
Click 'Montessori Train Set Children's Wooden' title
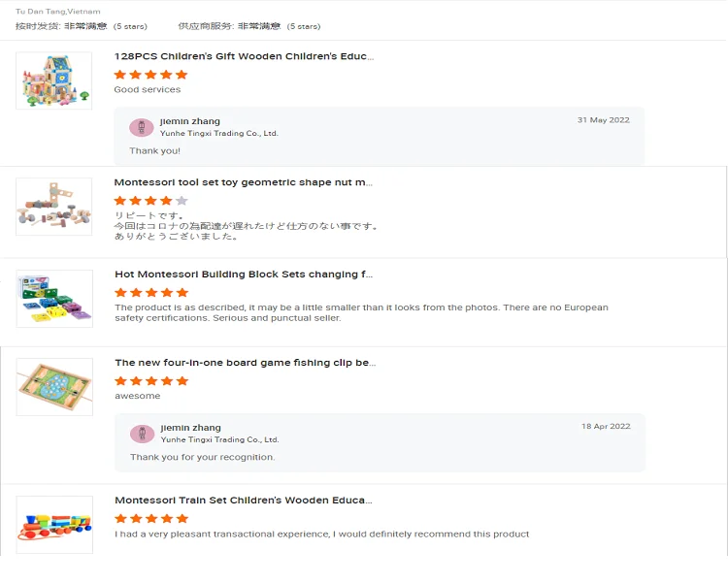coord(244,501)
